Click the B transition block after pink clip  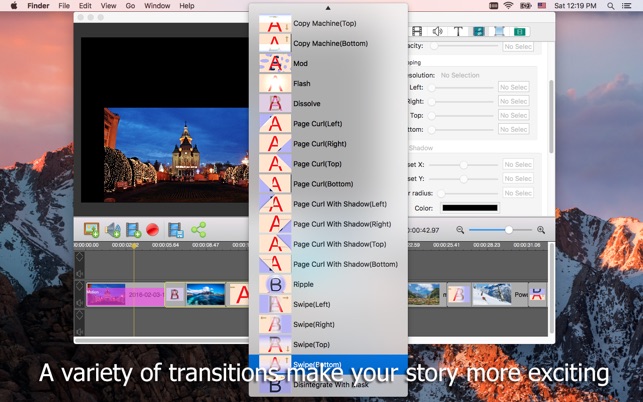(x=175, y=295)
